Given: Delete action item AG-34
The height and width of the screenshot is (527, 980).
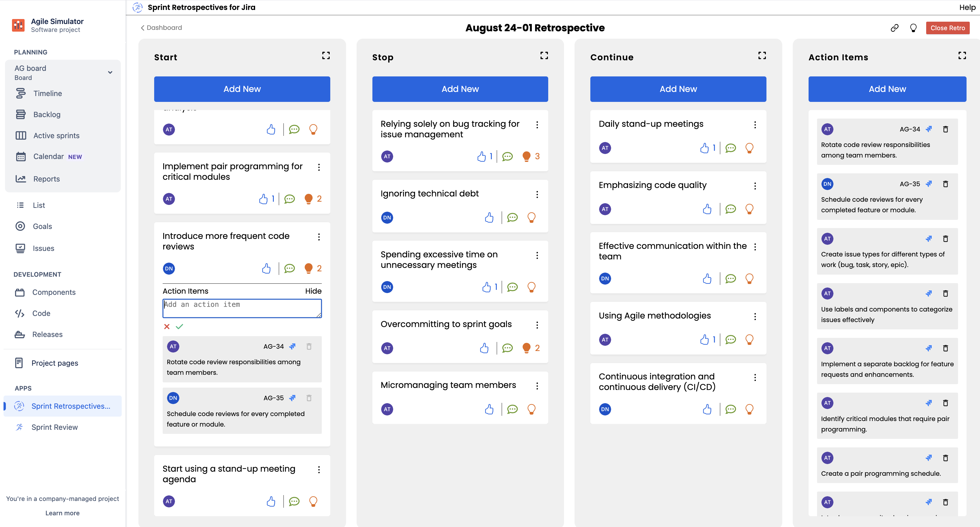Looking at the screenshot, I should click(946, 129).
